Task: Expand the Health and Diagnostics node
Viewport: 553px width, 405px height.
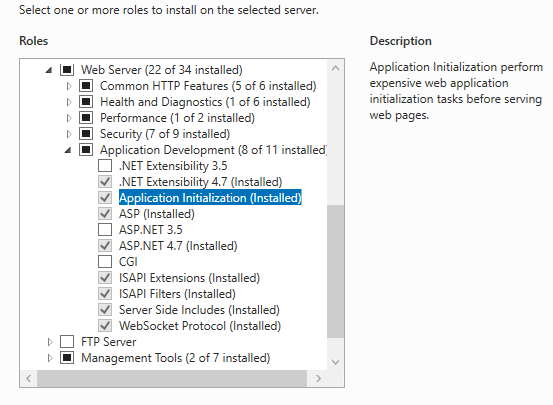Action: click(x=69, y=102)
